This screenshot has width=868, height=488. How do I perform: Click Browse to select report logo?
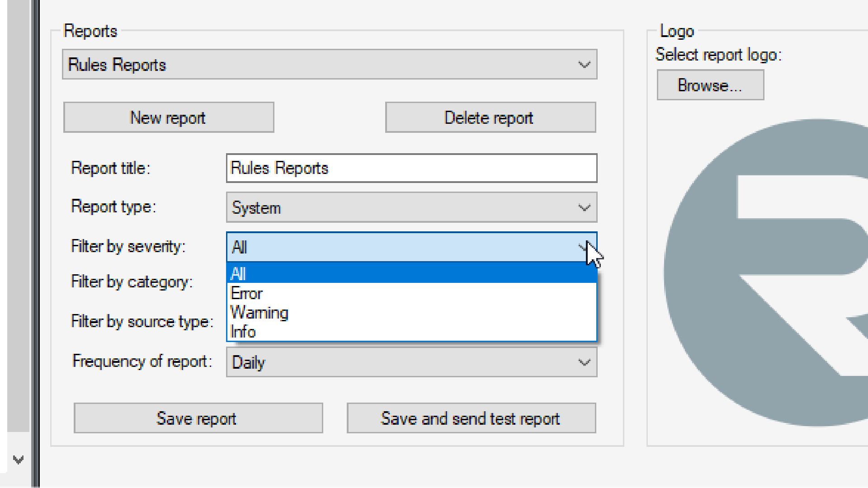point(710,85)
